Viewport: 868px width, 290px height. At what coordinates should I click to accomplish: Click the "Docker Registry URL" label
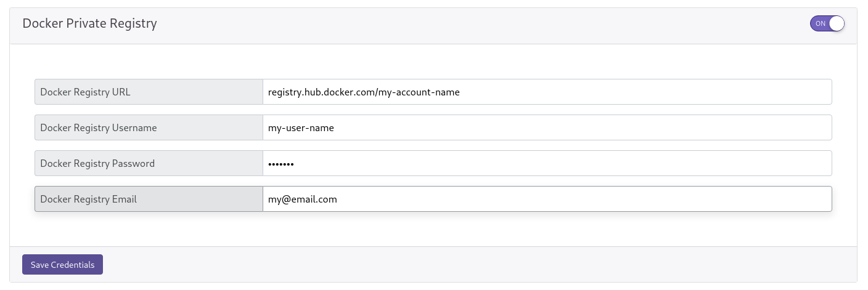(x=85, y=92)
